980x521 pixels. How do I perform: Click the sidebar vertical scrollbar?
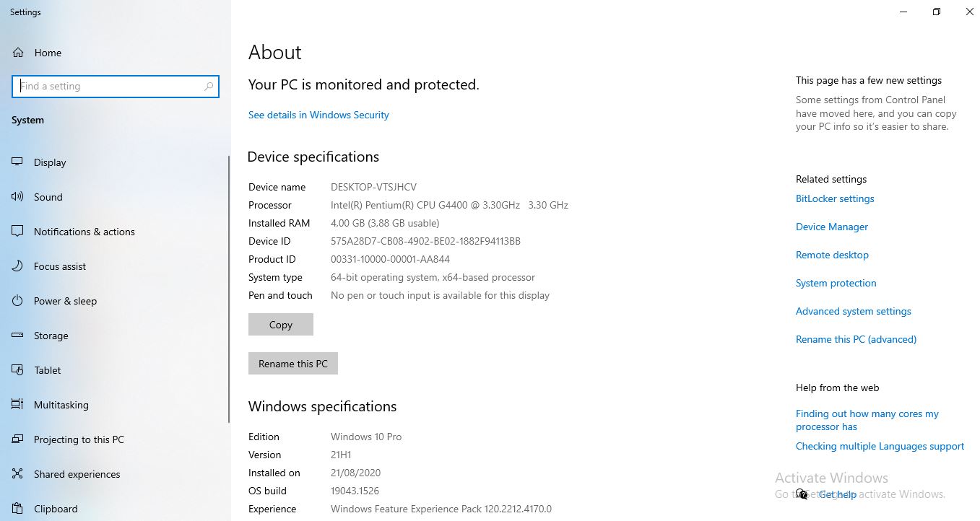click(229, 289)
